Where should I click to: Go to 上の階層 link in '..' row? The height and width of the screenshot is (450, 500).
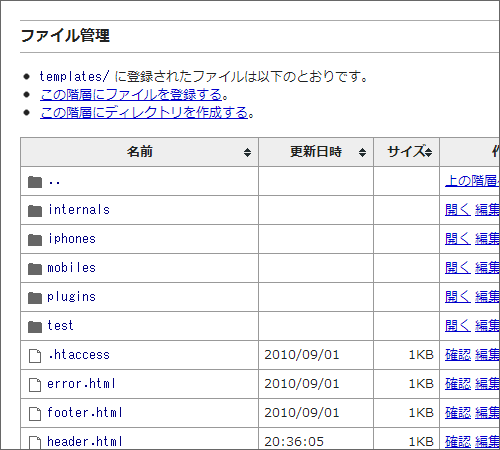point(472,181)
